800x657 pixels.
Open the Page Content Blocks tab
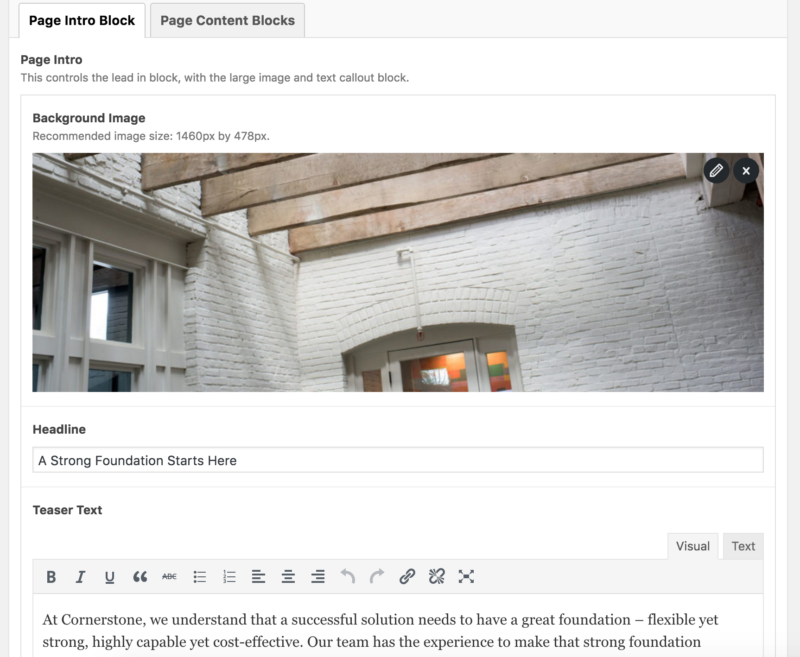[x=228, y=20]
